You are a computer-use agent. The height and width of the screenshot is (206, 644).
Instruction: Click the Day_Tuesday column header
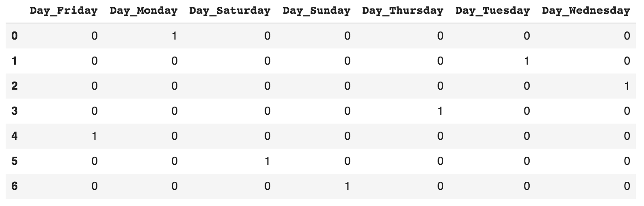[x=492, y=11]
